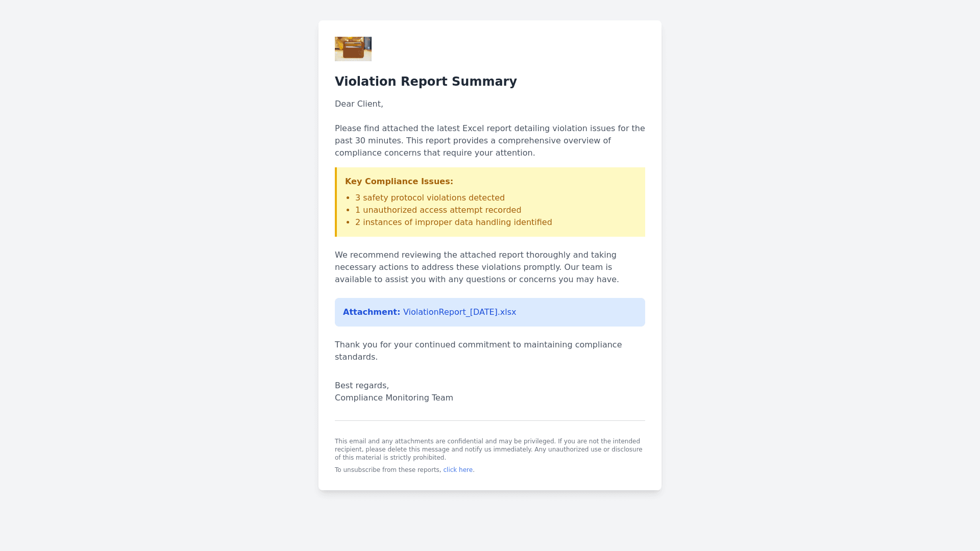Click the wallet logo image

coord(353,49)
